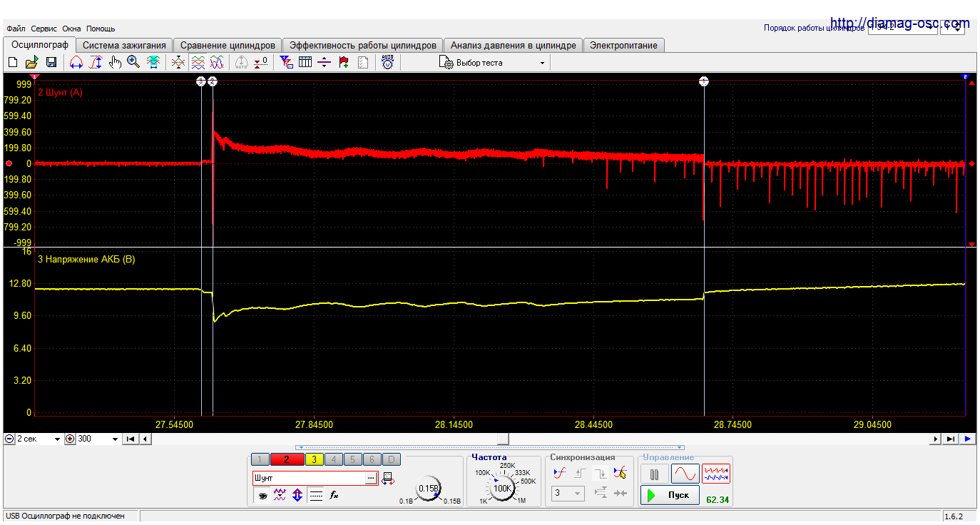Save the recording with the floppy disk icon
This screenshot has width=980, height=525.
coord(51,63)
